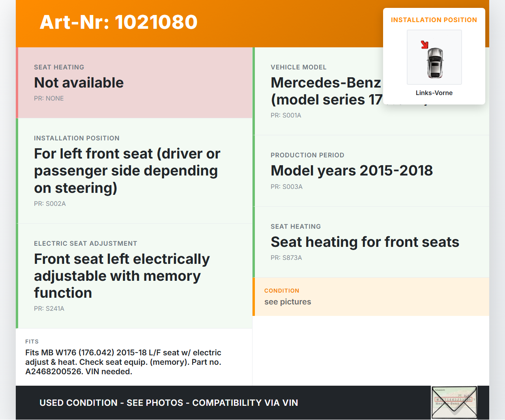Click the 'USED CONDITION - SEE PHOTOS' footer banner
The image size is (505, 420).
click(x=169, y=403)
